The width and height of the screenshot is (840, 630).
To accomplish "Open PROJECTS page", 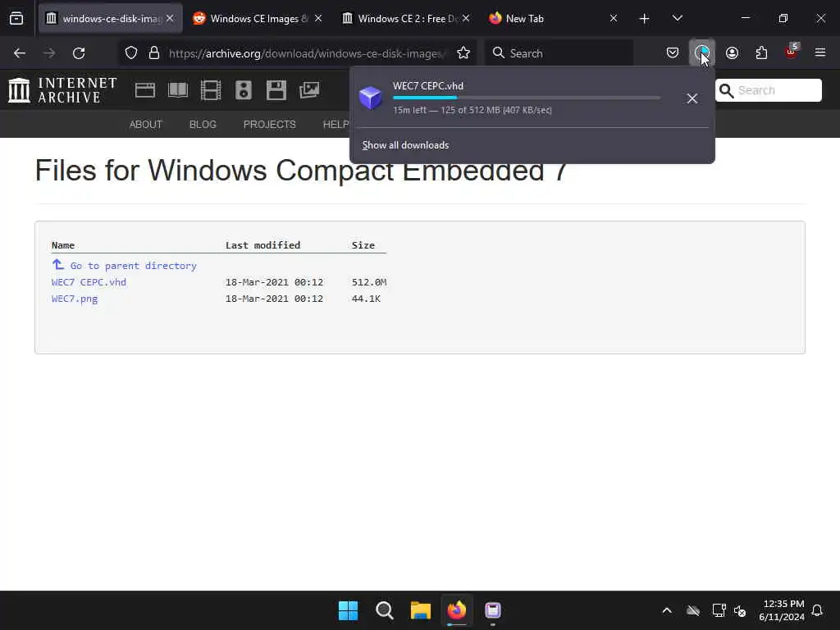I will [x=269, y=125].
